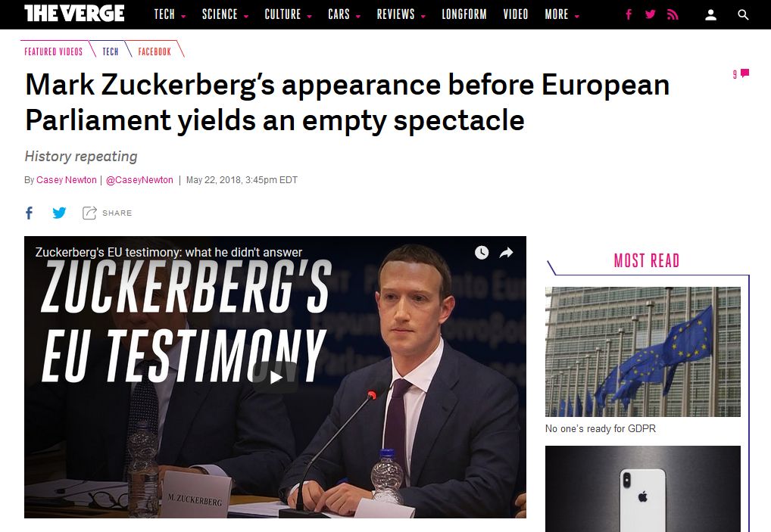
Task: Open The Verge Twitter icon in header
Action: [650, 14]
